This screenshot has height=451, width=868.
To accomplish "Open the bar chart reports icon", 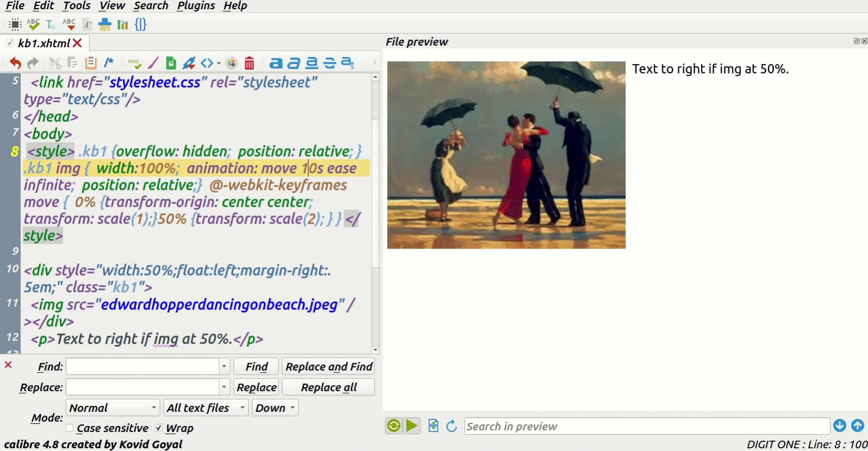I will coord(123,24).
